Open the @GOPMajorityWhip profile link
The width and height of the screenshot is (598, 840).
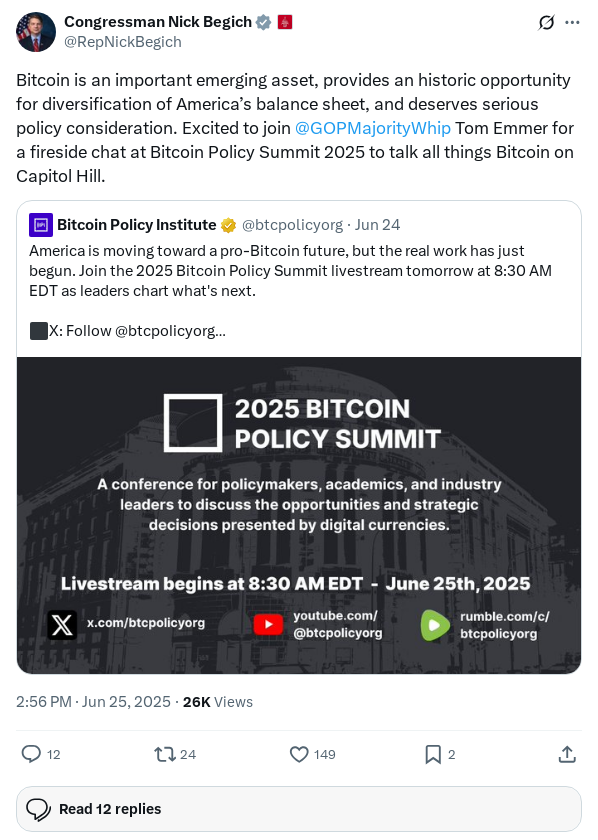tap(372, 128)
